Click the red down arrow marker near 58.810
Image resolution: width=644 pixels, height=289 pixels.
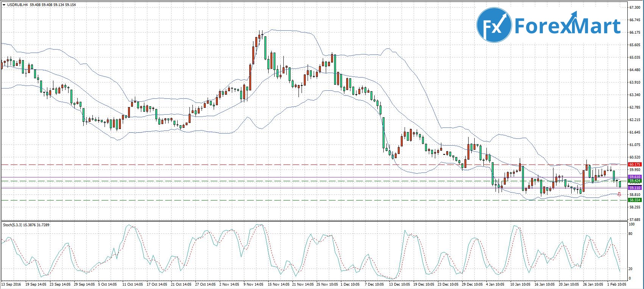(x=619, y=194)
